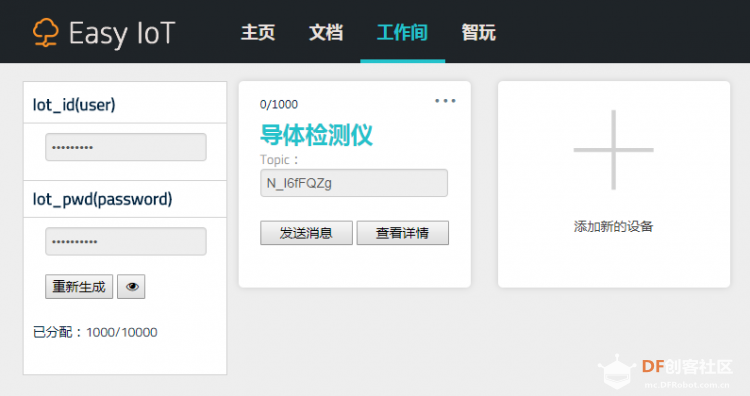Viewport: 750px width, 396px height.
Task: Open the three-dot menu on 导体检测仪 card
Action: tap(445, 101)
